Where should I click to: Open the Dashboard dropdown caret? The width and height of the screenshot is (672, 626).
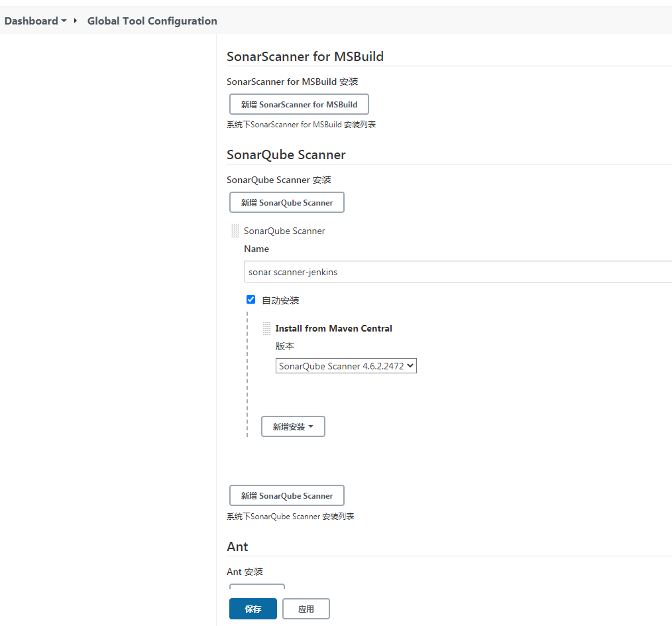point(64,21)
